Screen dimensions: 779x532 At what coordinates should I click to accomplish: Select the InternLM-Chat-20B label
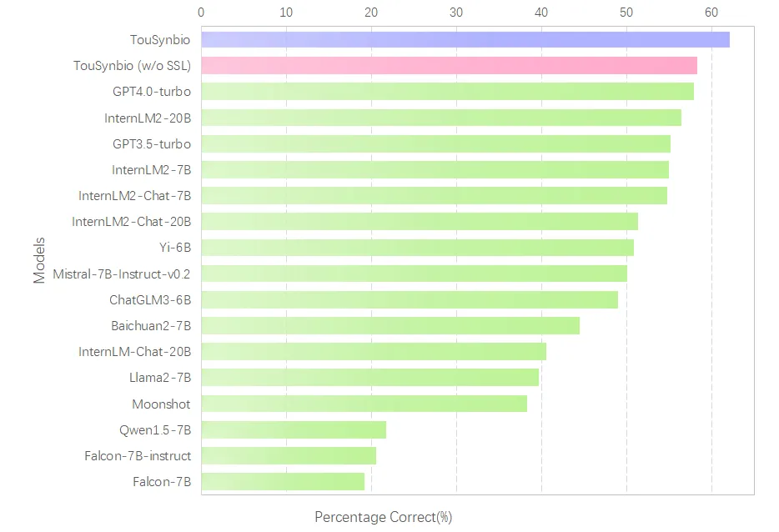[x=135, y=352]
